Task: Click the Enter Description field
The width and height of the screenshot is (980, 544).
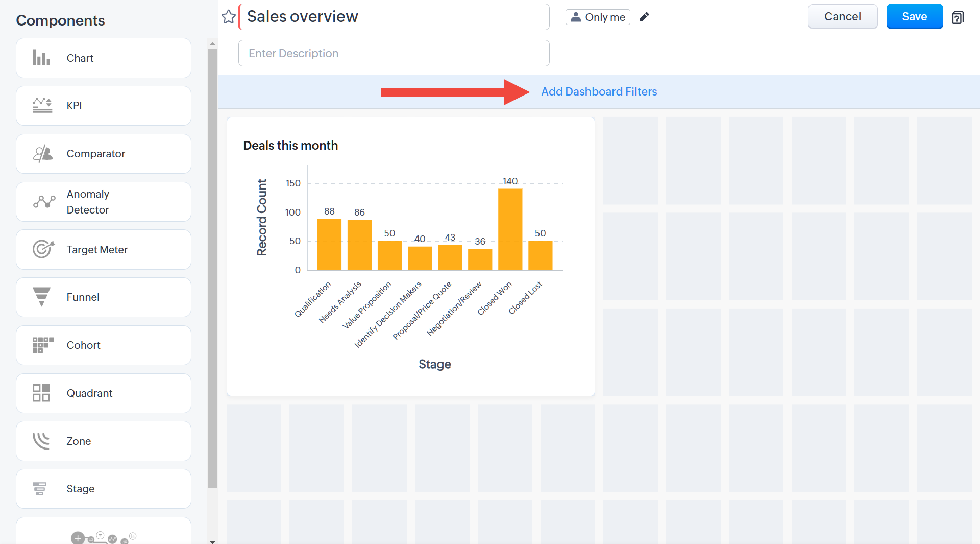Action: 394,53
